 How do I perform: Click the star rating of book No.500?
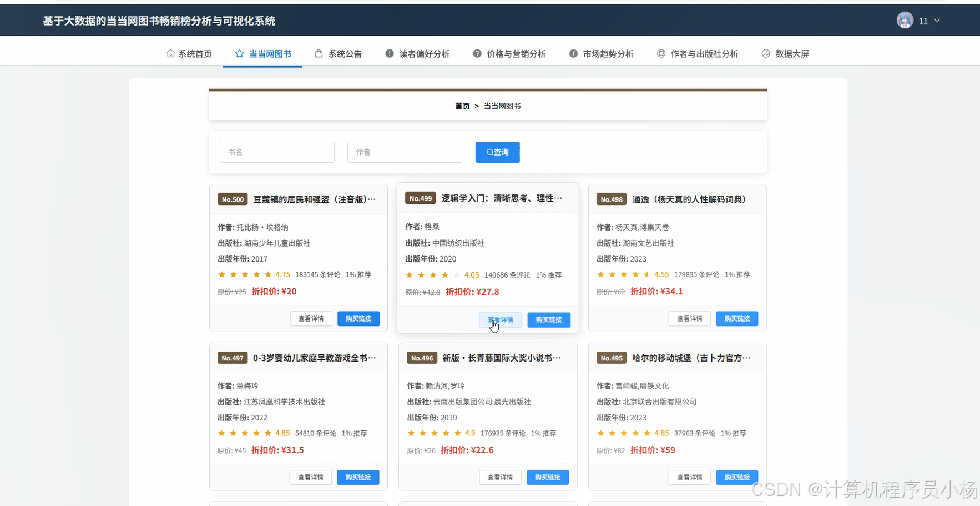coord(245,274)
